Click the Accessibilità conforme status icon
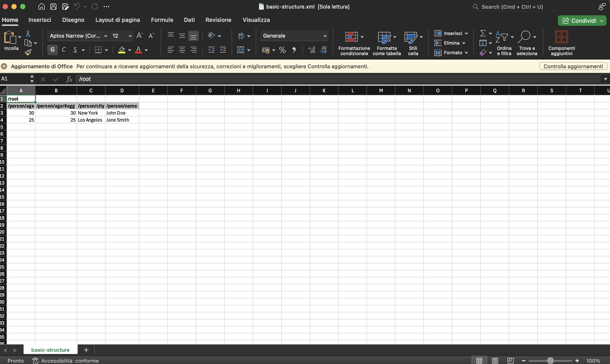This screenshot has height=364, width=610. 36,360
